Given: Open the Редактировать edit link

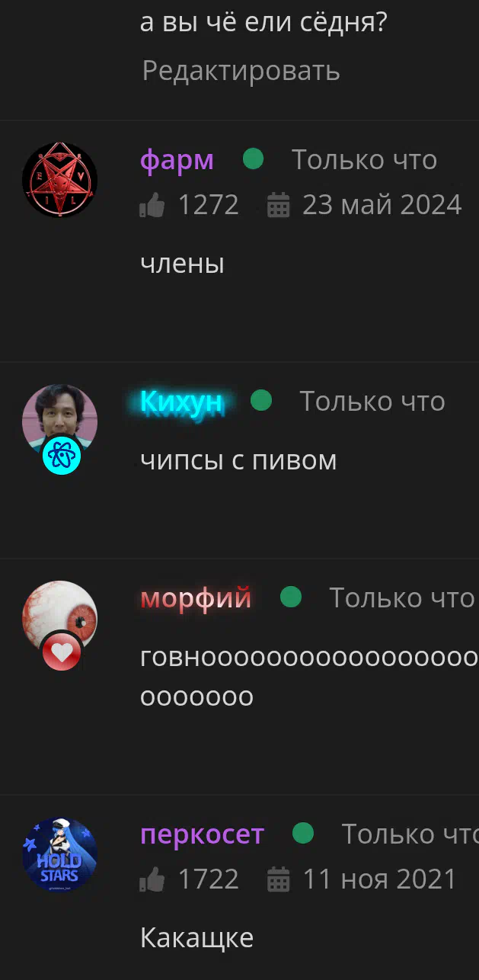Looking at the screenshot, I should point(241,71).
